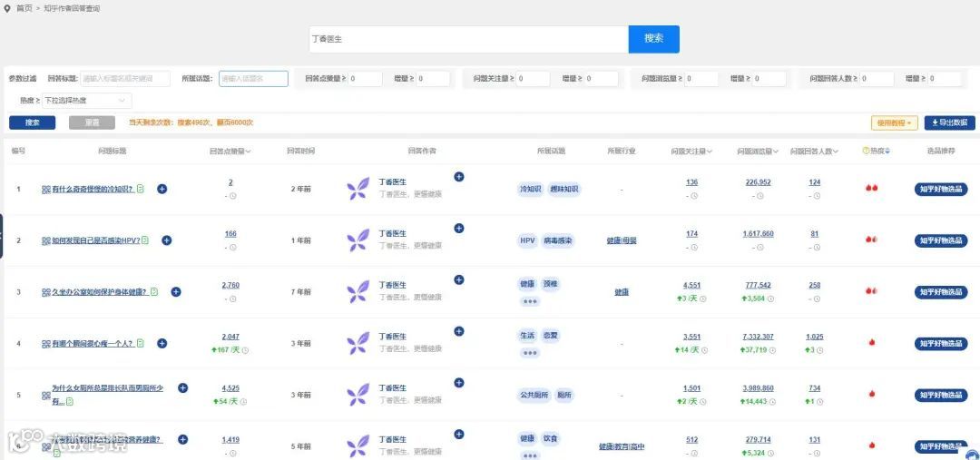Click the clock icon under view count 226,952

760,196
